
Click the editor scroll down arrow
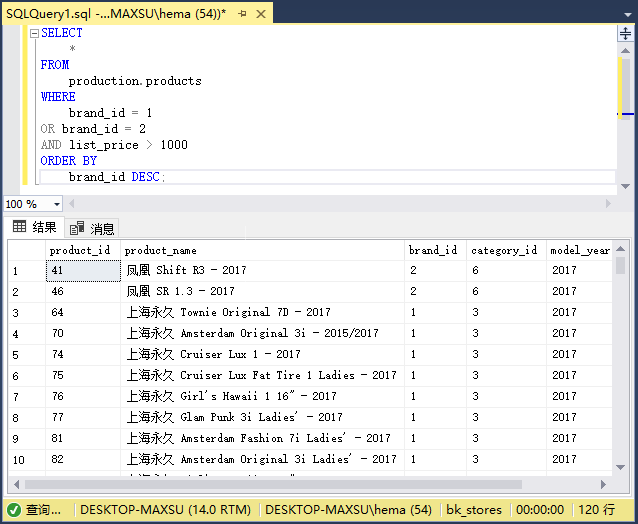pyautogui.click(x=625, y=186)
